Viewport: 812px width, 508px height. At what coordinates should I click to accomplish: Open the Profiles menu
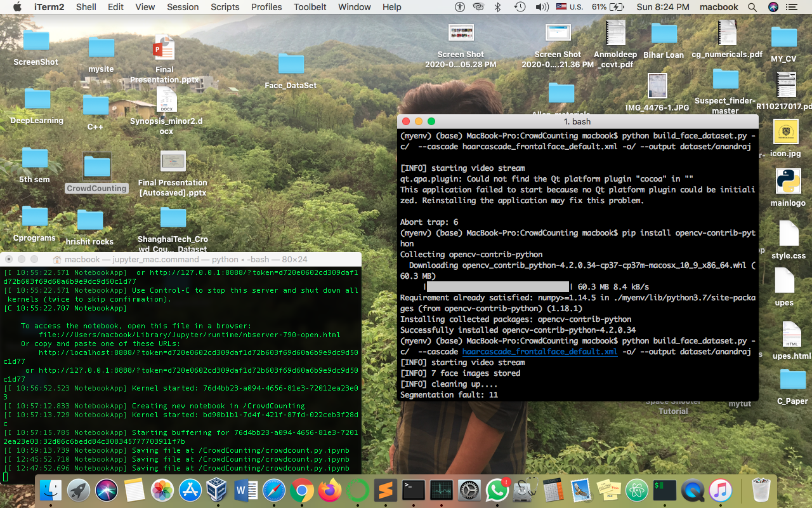[x=266, y=7]
